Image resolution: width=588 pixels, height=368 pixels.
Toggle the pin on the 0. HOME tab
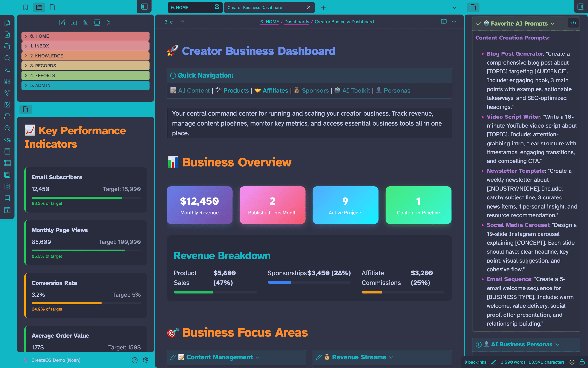coord(217,7)
